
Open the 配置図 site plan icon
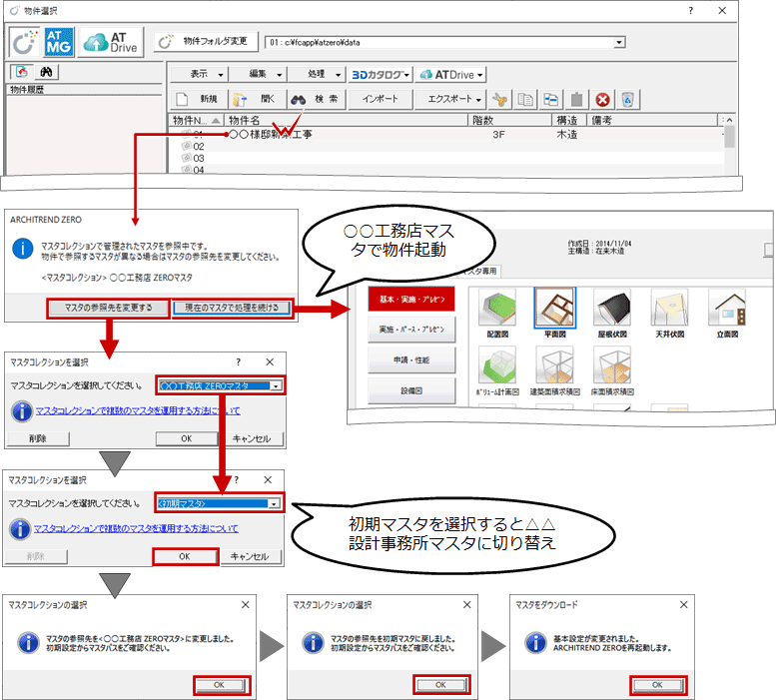coord(498,313)
